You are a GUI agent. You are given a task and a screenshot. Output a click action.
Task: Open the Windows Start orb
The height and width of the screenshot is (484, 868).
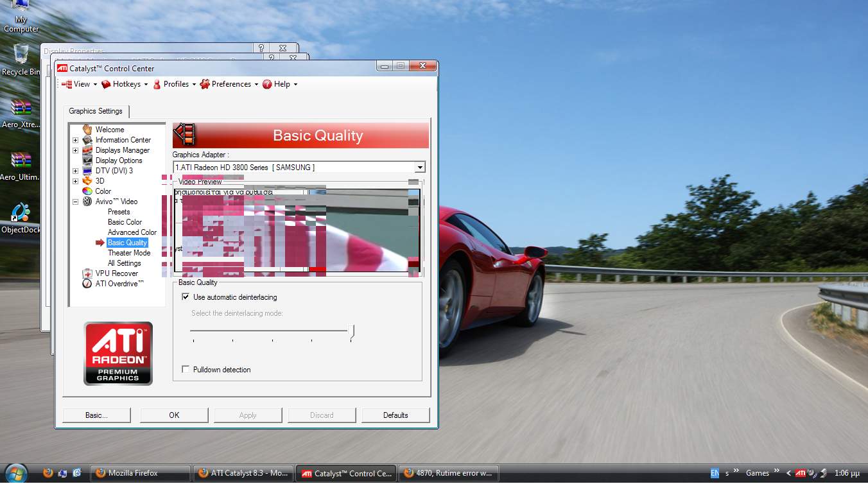click(16, 473)
